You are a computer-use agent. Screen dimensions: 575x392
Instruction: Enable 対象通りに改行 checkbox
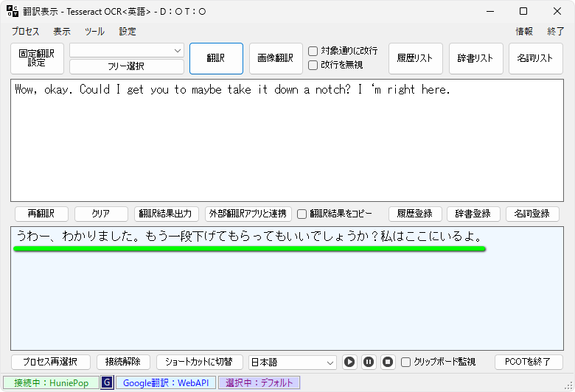point(313,51)
